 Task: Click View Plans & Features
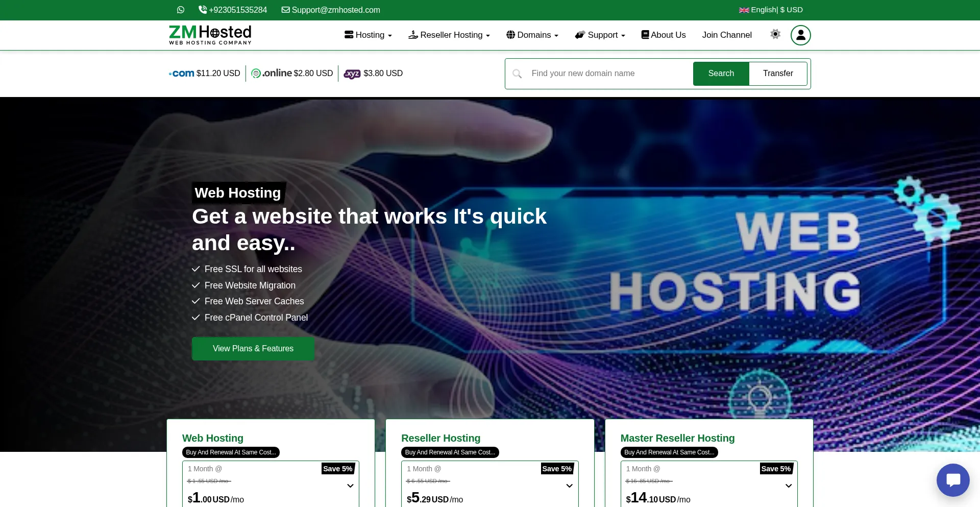coord(253,349)
